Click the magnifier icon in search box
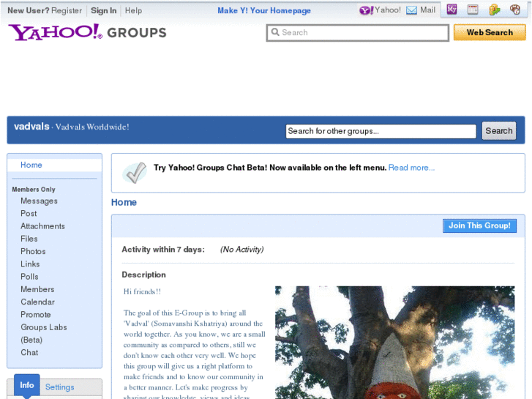This screenshot has width=532, height=399. coord(275,32)
